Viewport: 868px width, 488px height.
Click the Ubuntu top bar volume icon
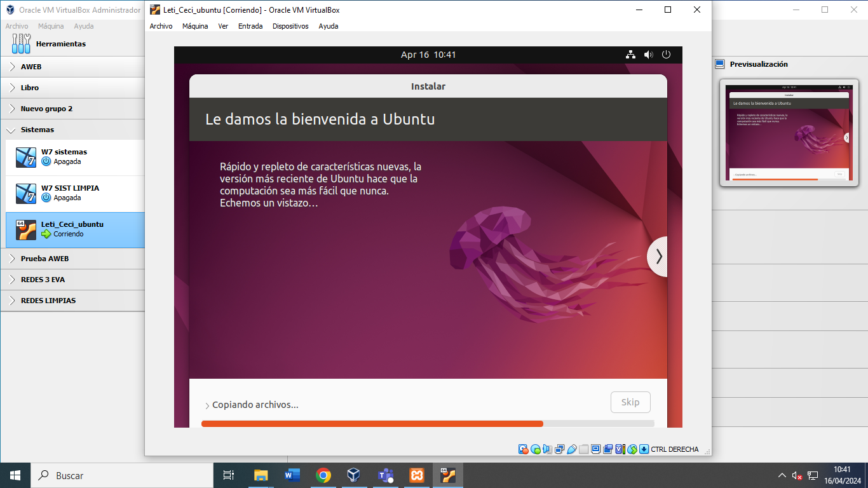point(648,55)
